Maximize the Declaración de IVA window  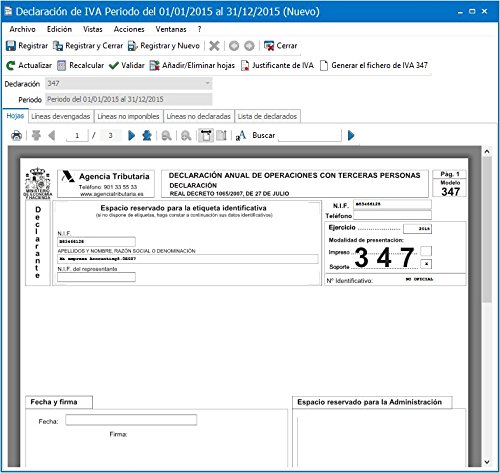tap(472, 12)
